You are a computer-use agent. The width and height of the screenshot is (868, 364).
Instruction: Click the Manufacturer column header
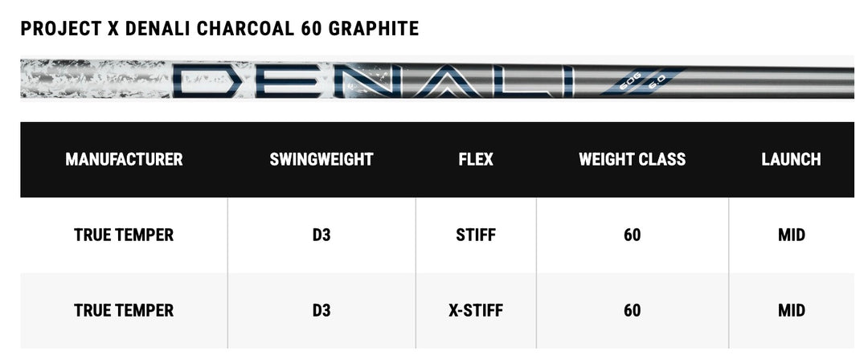tap(124, 159)
